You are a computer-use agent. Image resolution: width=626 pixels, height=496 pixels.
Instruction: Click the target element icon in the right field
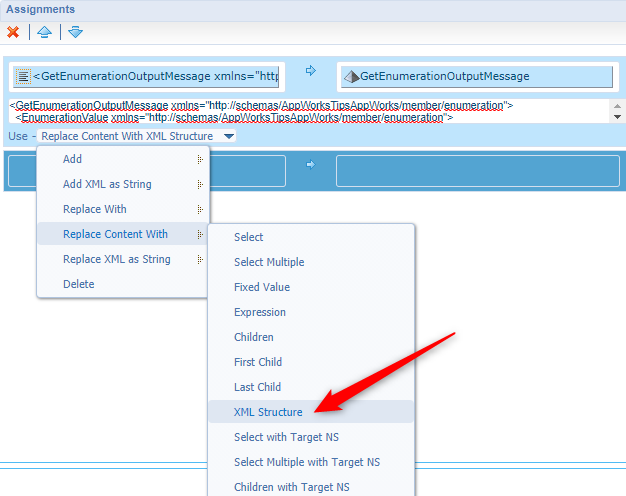coord(349,76)
